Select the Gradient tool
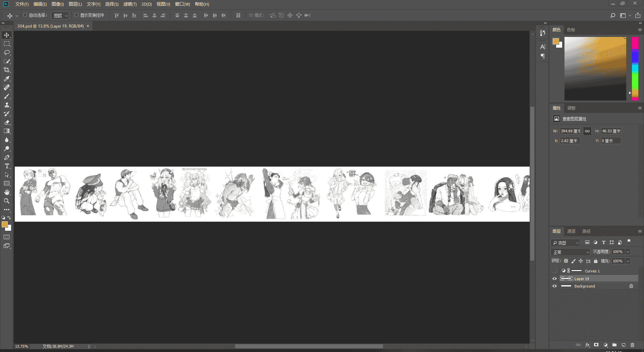This screenshot has width=644, height=352. pos(7,131)
